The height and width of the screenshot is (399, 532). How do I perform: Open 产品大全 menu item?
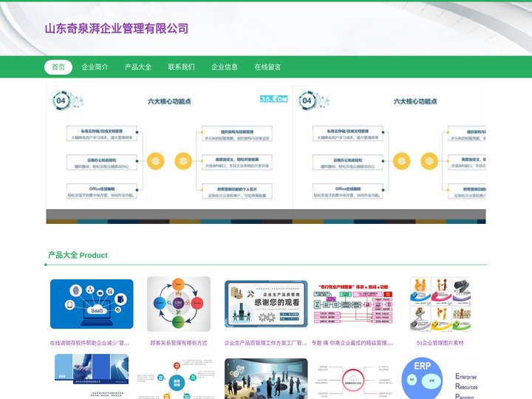coord(138,66)
